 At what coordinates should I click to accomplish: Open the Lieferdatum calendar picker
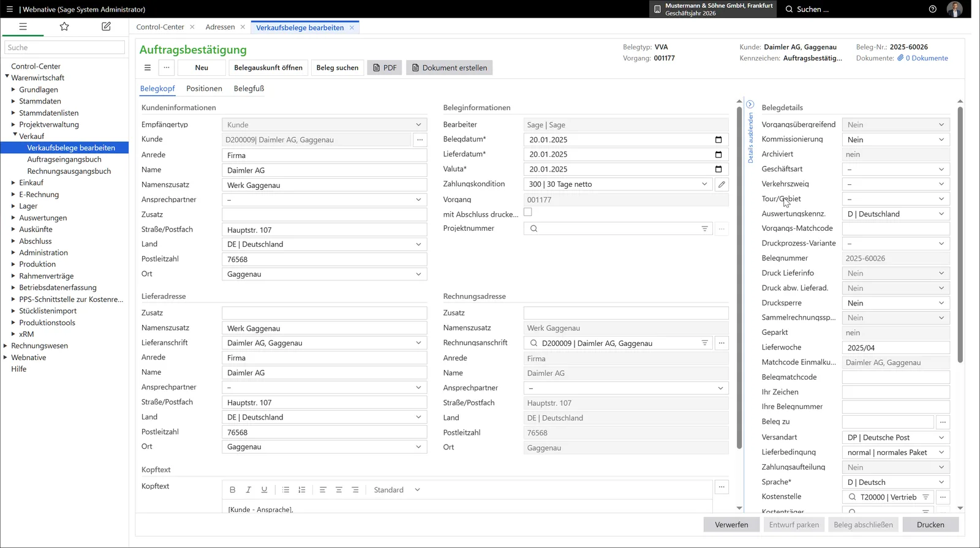point(718,154)
